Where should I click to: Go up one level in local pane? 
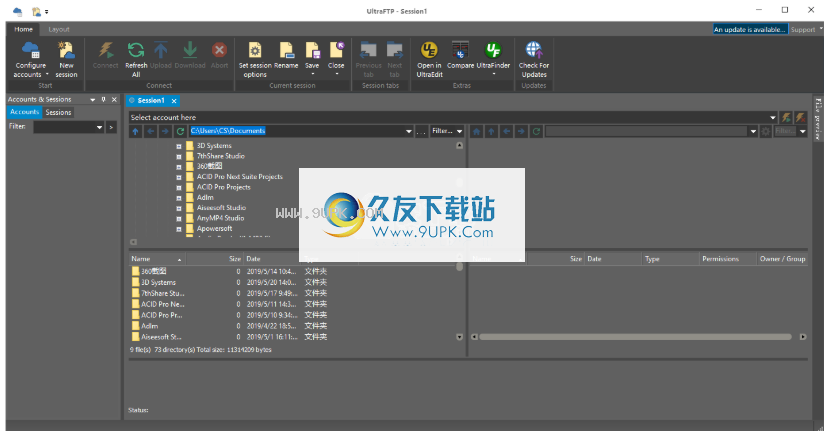(136, 131)
